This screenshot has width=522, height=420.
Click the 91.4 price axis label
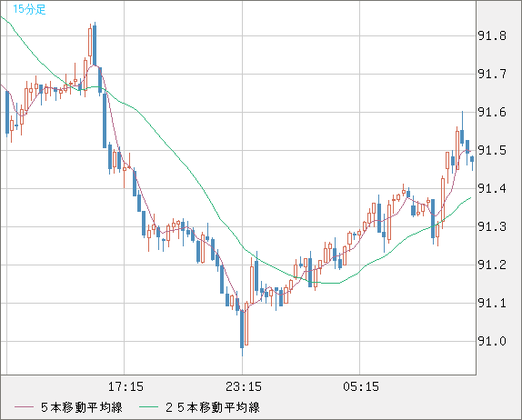coord(492,188)
